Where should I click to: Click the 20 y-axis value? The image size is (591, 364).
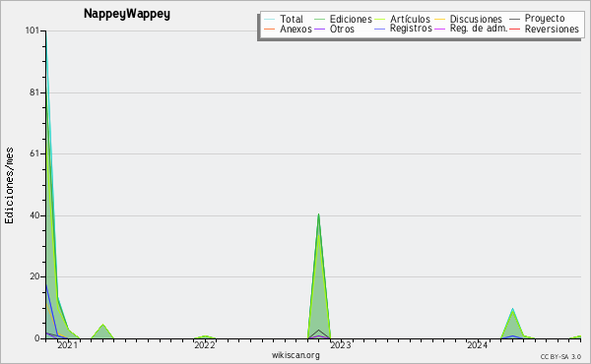click(34, 276)
